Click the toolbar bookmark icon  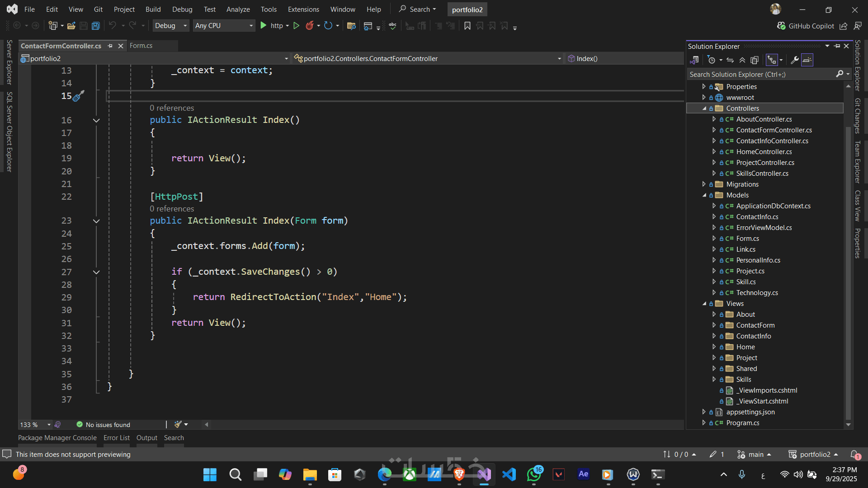467,26
